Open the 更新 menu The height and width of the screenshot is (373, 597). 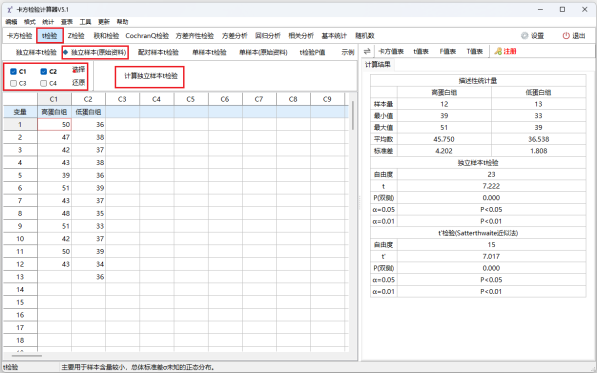tap(104, 22)
